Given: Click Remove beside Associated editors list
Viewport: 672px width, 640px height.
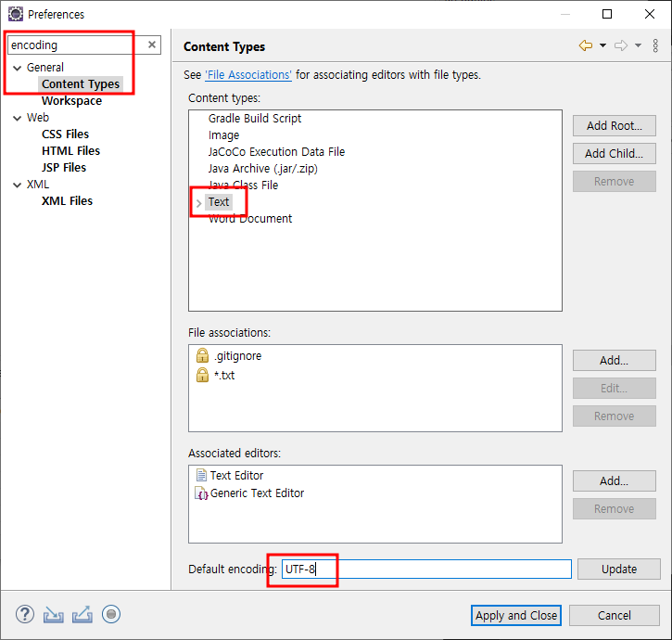Looking at the screenshot, I should click(615, 508).
